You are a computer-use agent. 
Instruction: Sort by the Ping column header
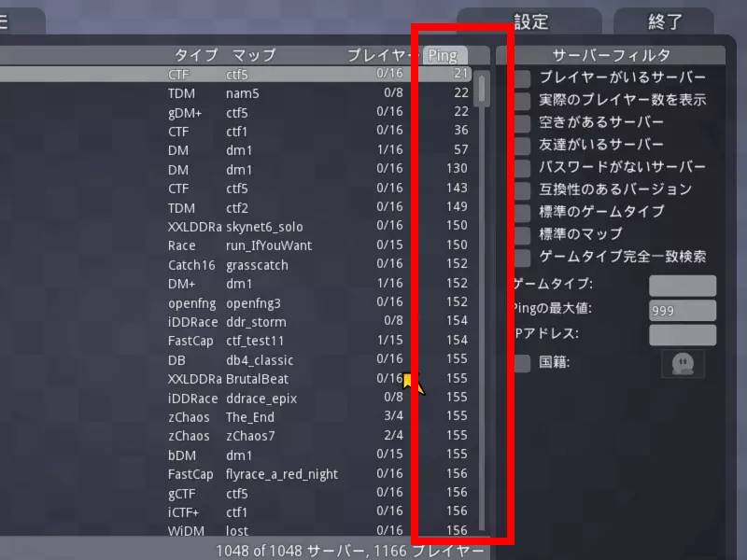tap(445, 56)
